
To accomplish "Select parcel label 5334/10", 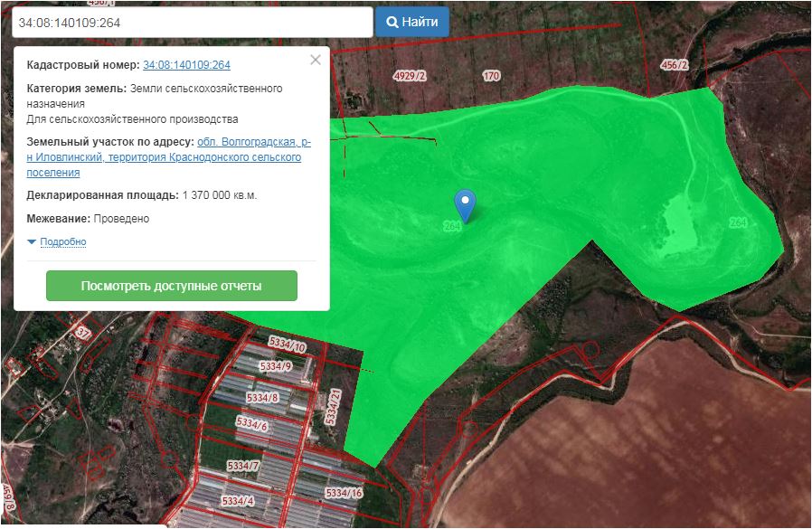I will [288, 345].
